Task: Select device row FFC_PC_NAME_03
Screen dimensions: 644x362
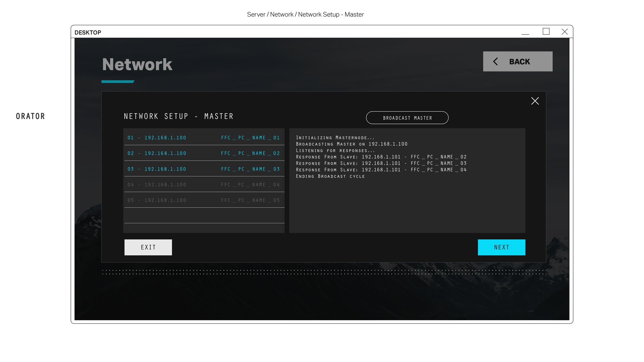Action: click(x=204, y=169)
